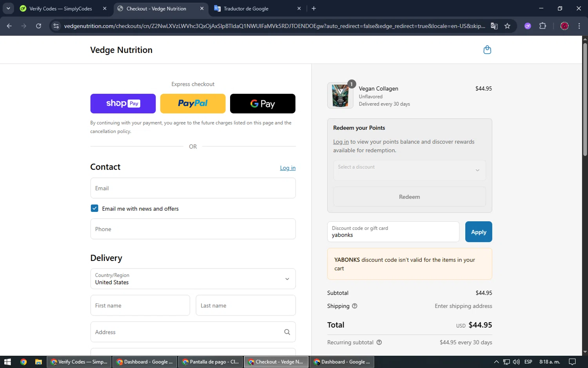Viewport: 588px width, 368px height.
Task: Open a new browser tab
Action: pos(314,9)
